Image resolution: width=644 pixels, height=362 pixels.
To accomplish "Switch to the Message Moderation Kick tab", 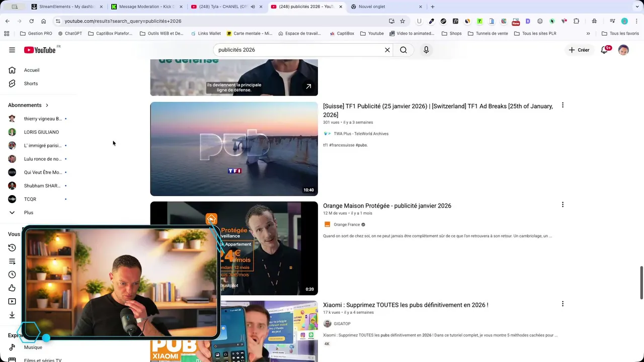I will tap(146, 7).
